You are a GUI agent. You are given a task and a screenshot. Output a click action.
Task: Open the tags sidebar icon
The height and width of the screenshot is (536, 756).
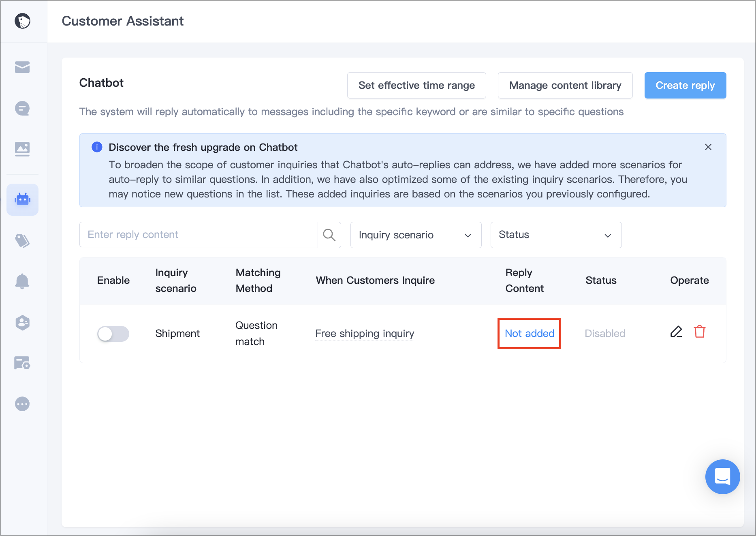tap(22, 240)
